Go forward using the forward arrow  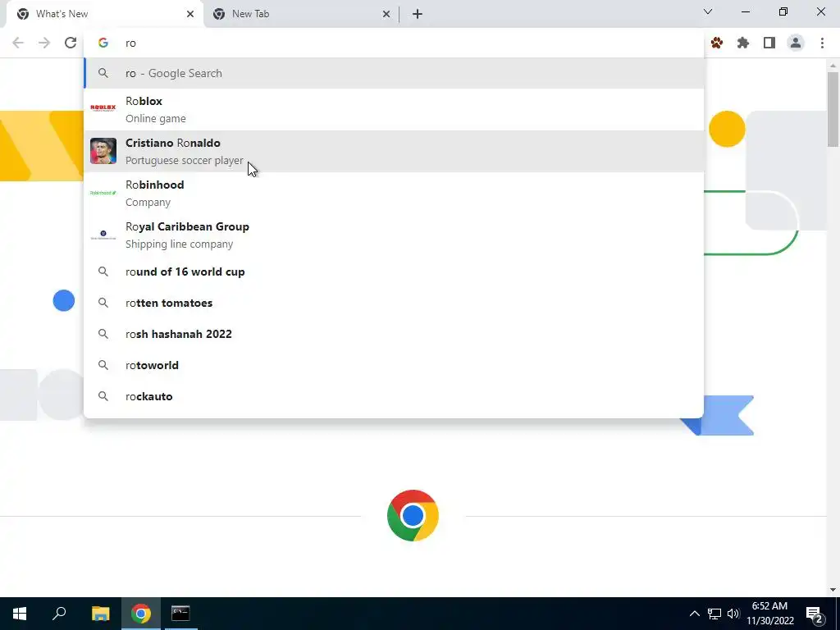tap(44, 43)
